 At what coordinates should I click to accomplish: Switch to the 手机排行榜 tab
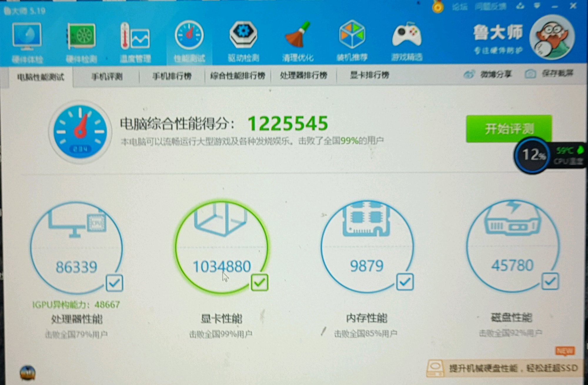click(x=172, y=76)
